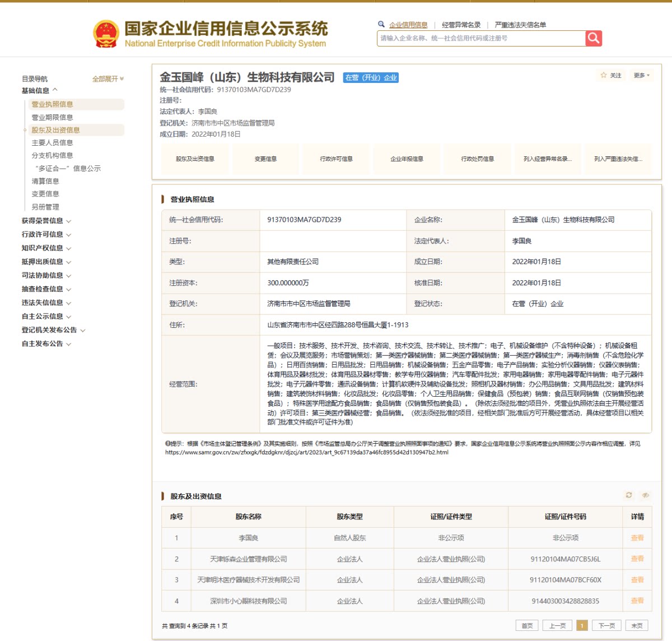
Task: Expand 行政许可信息 in sidebar
Action: click(x=46, y=234)
